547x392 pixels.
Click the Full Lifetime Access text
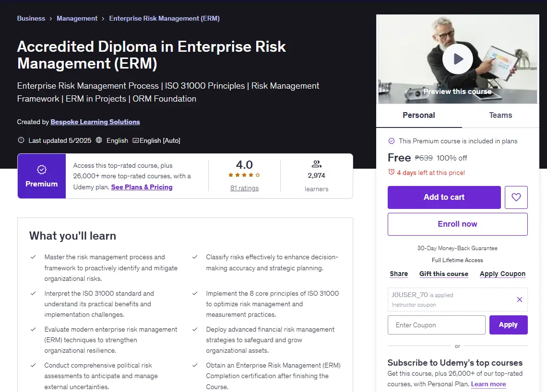click(x=457, y=260)
